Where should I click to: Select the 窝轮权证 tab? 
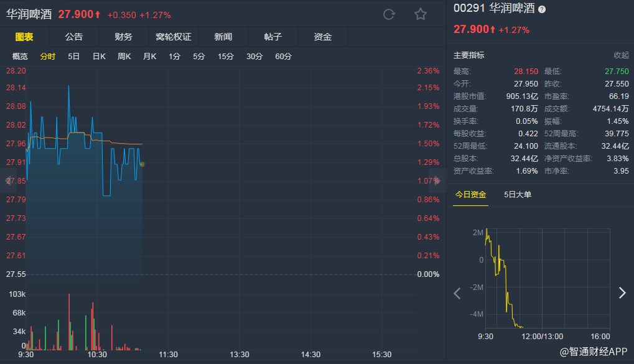coord(174,37)
